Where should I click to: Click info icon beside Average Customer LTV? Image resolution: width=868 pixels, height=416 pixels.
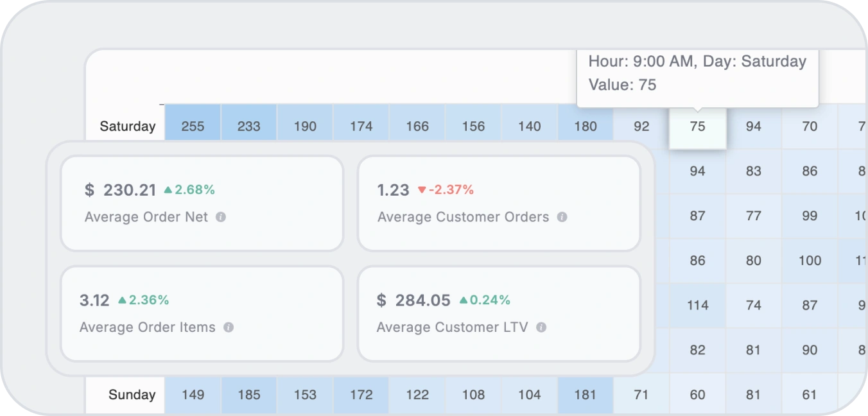(541, 327)
